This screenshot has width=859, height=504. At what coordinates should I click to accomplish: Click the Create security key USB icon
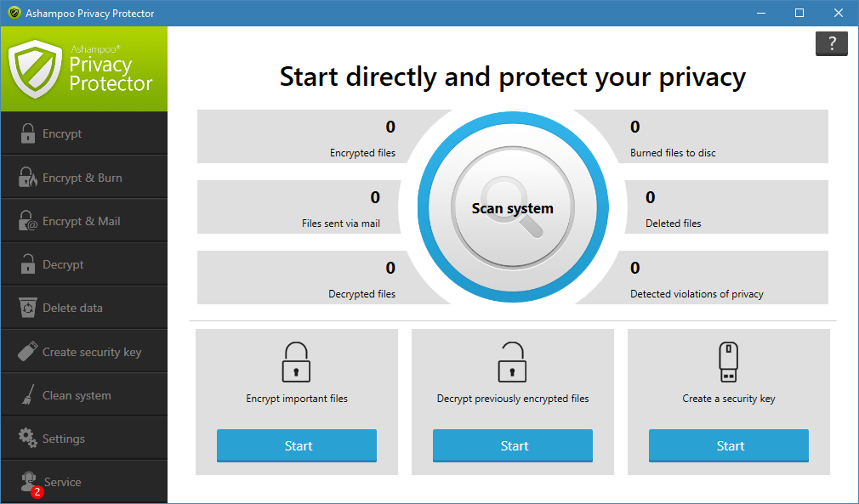click(29, 350)
